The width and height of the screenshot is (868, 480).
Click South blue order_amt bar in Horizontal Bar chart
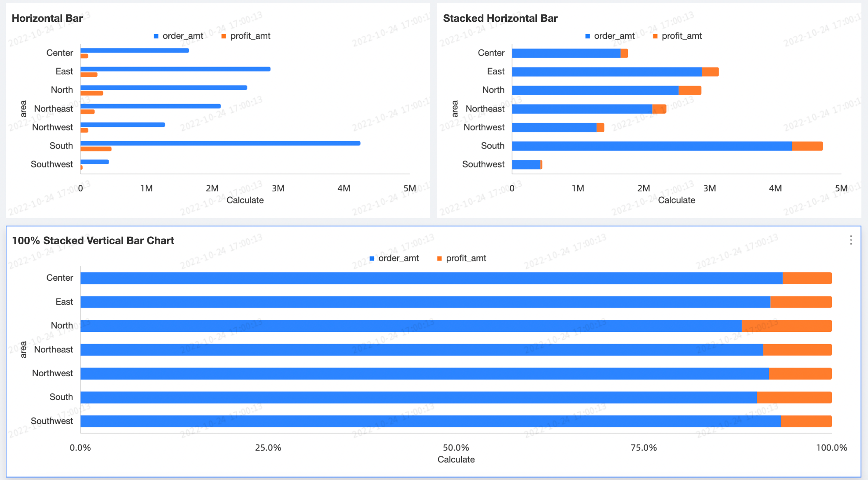point(220,143)
